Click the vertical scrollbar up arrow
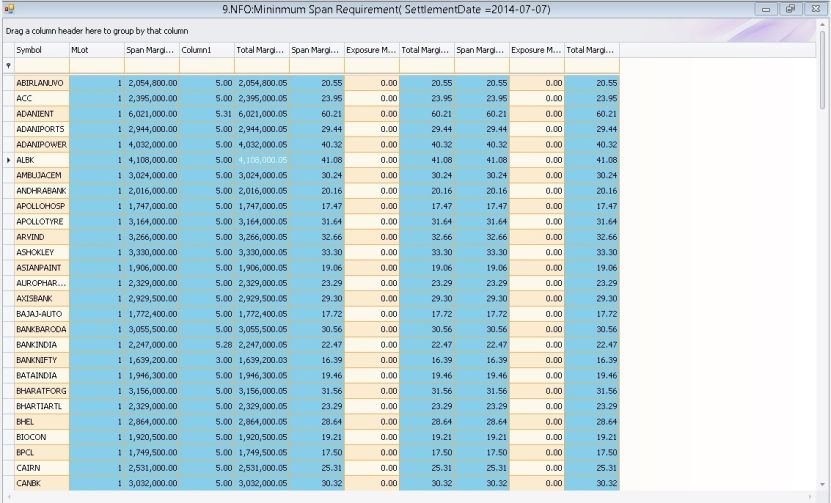Screen dimensions: 831x503 coord(823,23)
